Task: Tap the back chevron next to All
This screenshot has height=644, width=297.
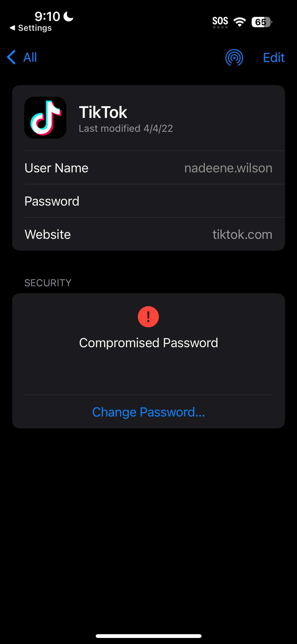Action: pos(12,57)
